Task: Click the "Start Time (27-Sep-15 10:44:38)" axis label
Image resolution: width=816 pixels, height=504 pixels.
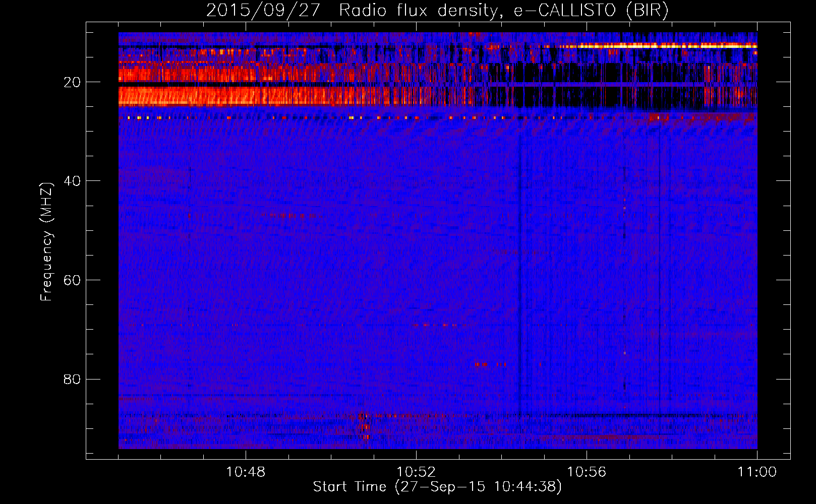Action: tap(437, 487)
